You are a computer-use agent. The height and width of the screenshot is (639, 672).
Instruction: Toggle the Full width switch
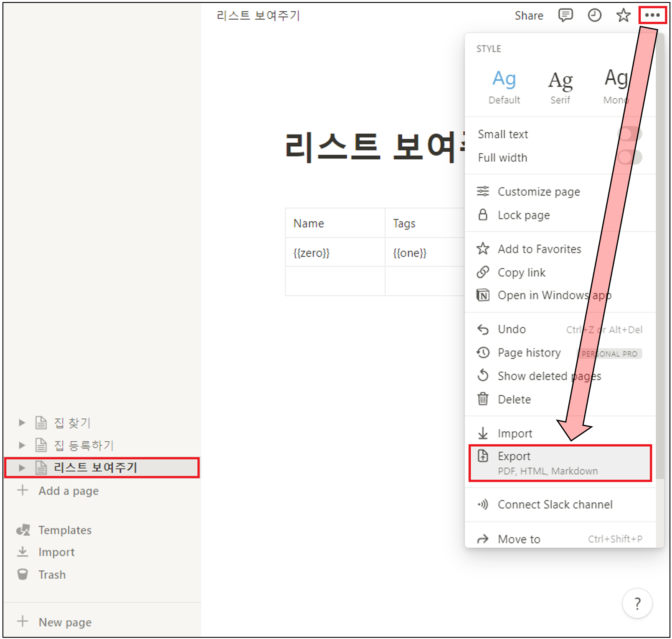(630, 158)
